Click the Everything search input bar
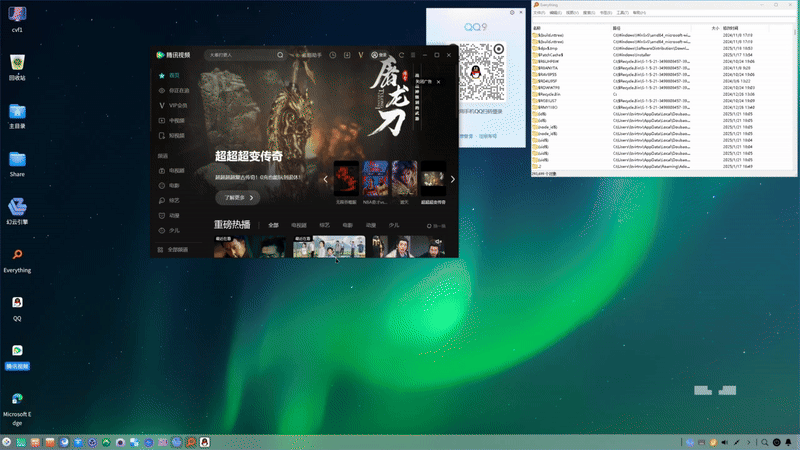Viewport: 800px width, 450px height. 663,20
